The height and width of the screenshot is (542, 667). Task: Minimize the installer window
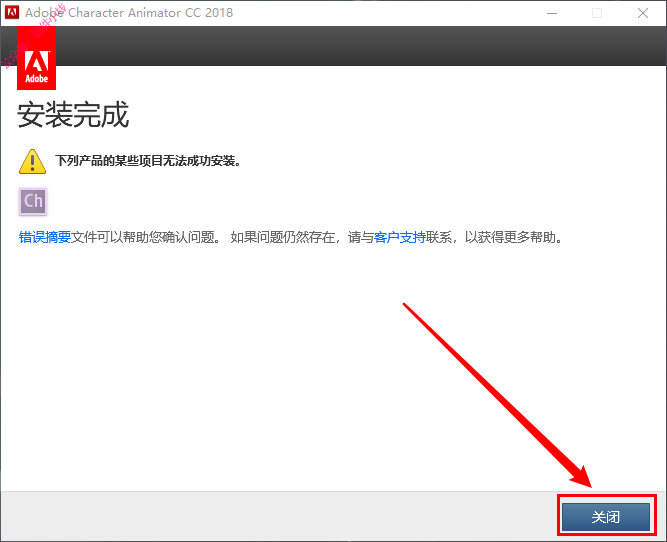552,13
